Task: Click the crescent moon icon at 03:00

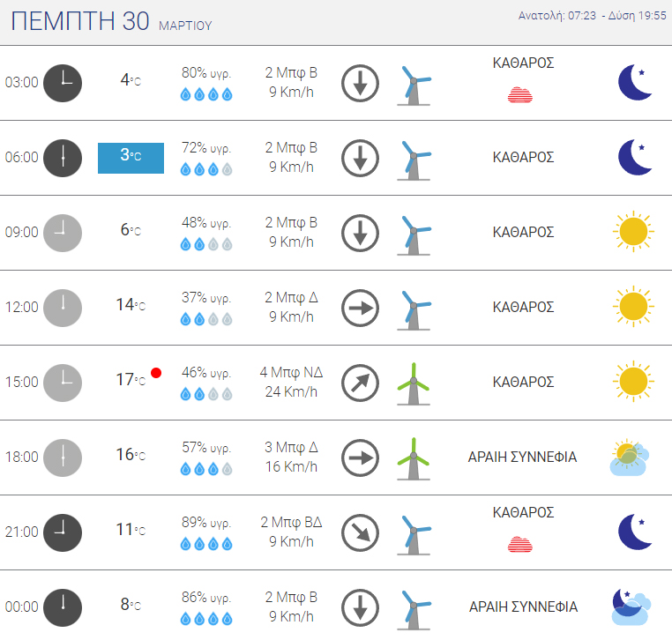Action: click(x=635, y=83)
